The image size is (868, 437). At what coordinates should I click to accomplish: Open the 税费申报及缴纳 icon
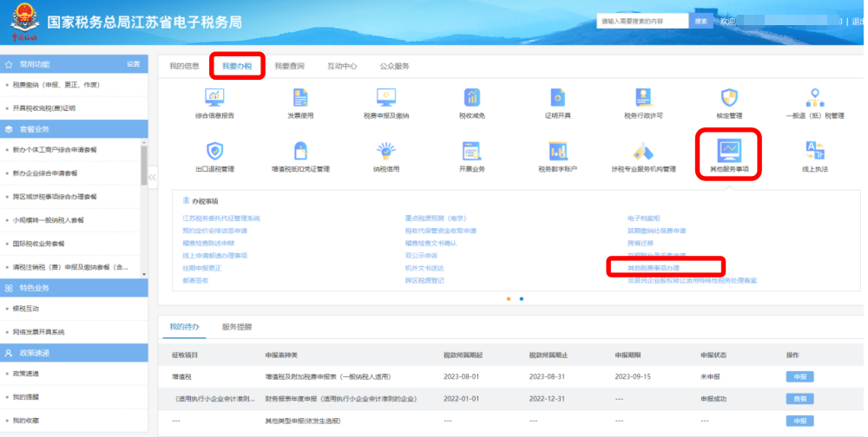[386, 97]
